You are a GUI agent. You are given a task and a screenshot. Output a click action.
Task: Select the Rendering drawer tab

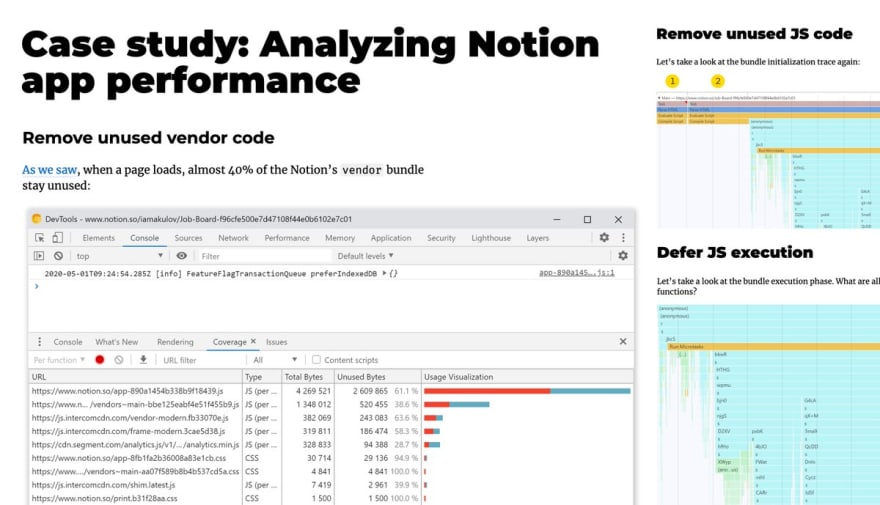[175, 342]
